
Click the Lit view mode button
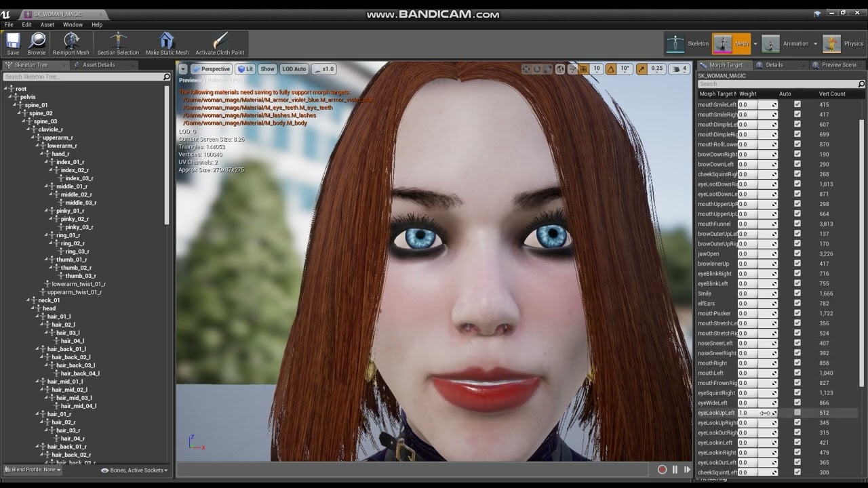245,69
